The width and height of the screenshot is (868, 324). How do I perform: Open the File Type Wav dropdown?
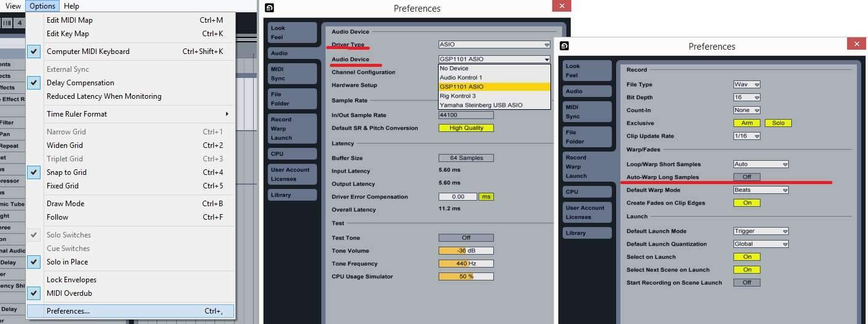point(747,85)
